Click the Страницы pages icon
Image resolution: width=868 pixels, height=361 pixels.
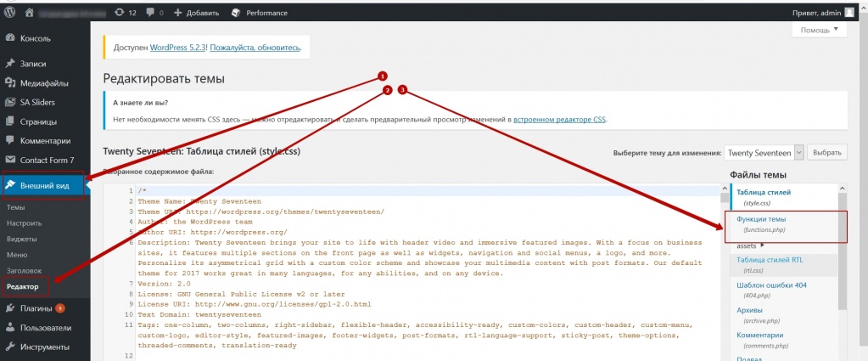[x=10, y=121]
